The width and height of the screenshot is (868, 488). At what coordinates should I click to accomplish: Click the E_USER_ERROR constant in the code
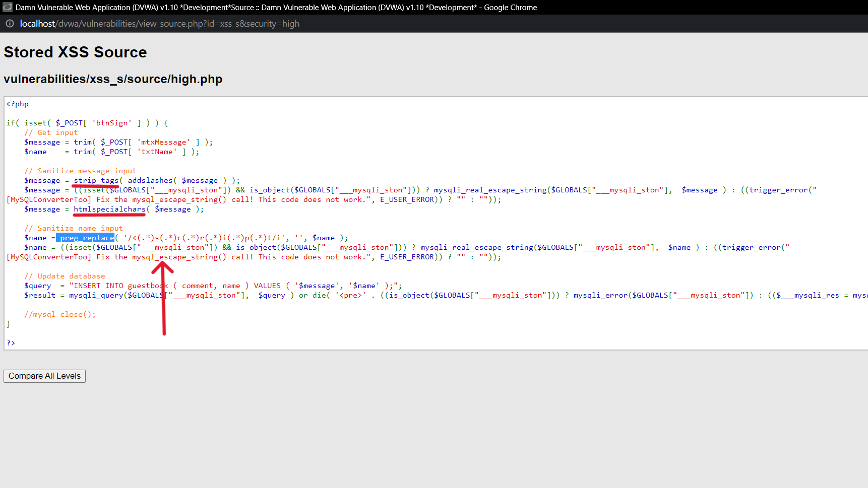pos(407,199)
